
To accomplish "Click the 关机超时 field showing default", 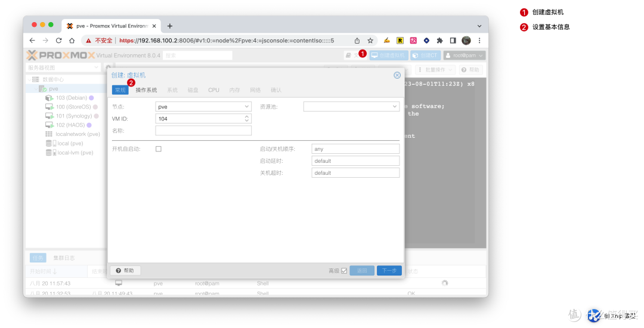I will click(x=355, y=172).
